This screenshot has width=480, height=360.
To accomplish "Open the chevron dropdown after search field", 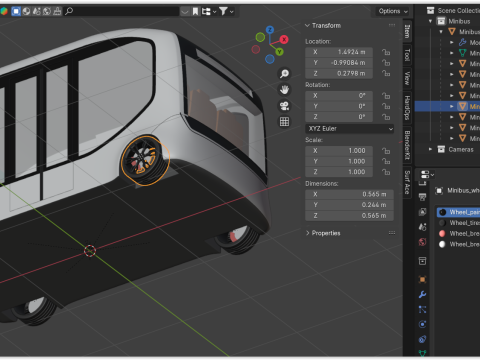I will [185, 12].
